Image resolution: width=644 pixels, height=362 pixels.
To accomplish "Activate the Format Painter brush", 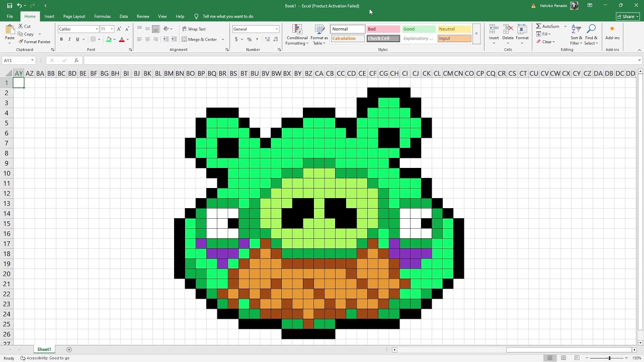I will pos(34,42).
